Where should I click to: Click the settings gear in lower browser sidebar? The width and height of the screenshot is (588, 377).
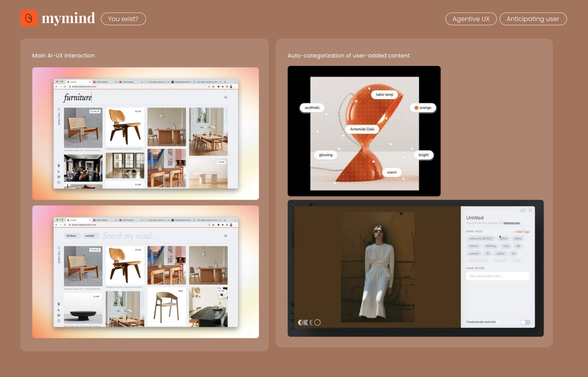(x=59, y=321)
